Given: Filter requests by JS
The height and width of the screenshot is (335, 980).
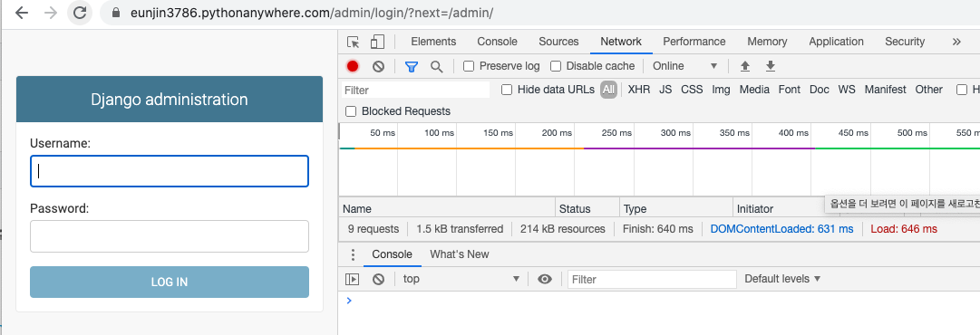Looking at the screenshot, I should [665, 90].
